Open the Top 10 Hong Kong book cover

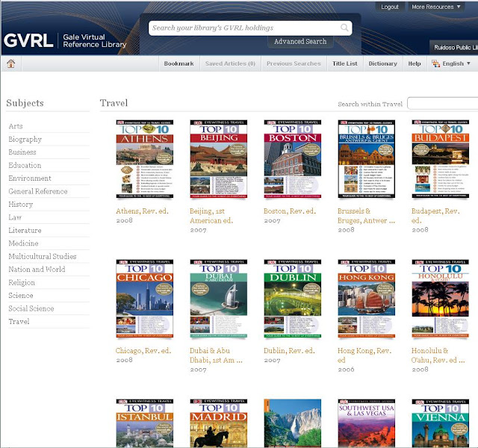pyautogui.click(x=367, y=299)
